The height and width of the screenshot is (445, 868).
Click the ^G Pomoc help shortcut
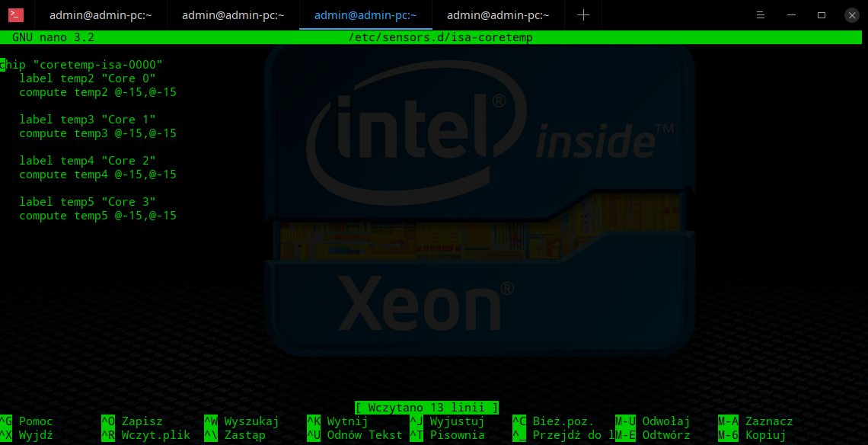[x=27, y=421]
